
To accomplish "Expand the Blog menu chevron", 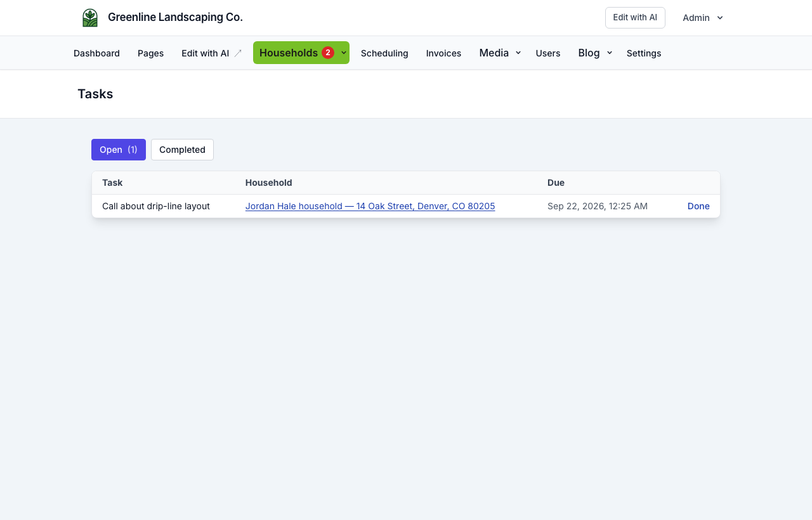I will coord(610,53).
